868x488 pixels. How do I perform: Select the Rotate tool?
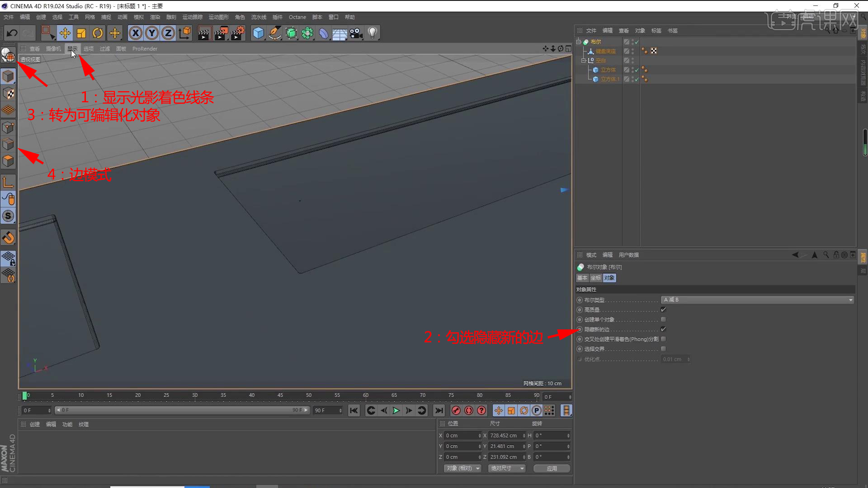[x=98, y=33]
